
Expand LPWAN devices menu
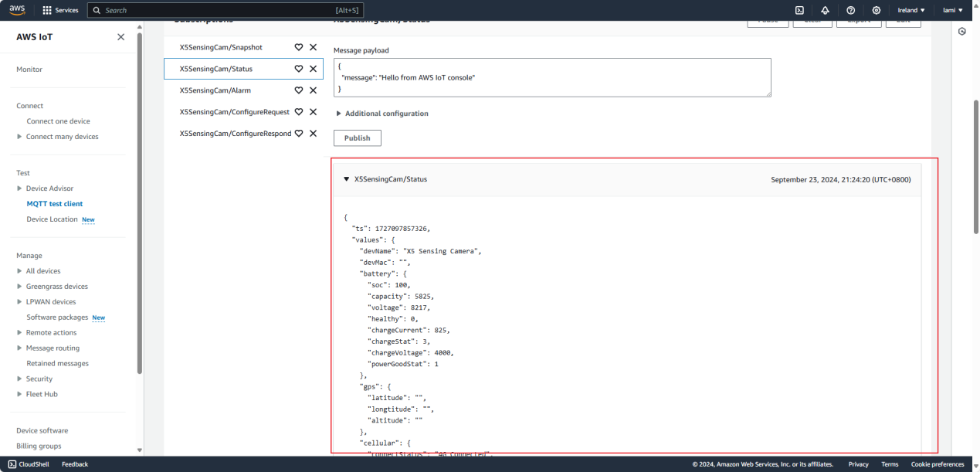click(19, 302)
